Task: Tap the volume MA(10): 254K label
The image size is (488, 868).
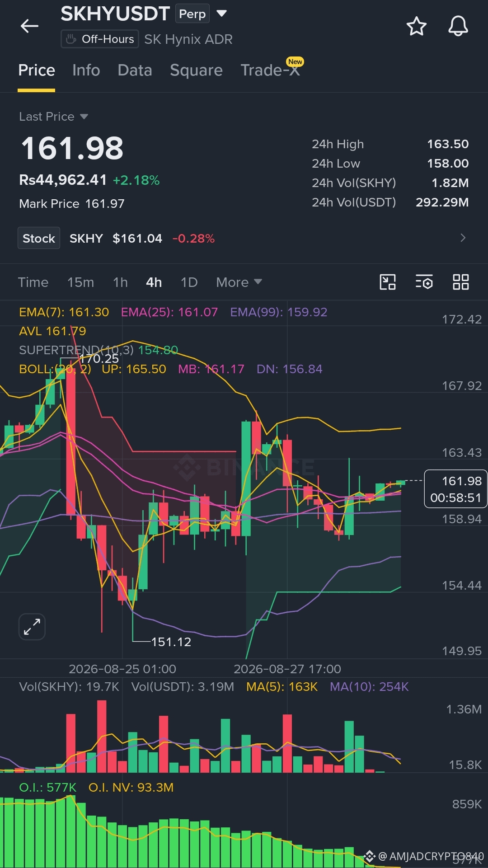Action: click(369, 687)
